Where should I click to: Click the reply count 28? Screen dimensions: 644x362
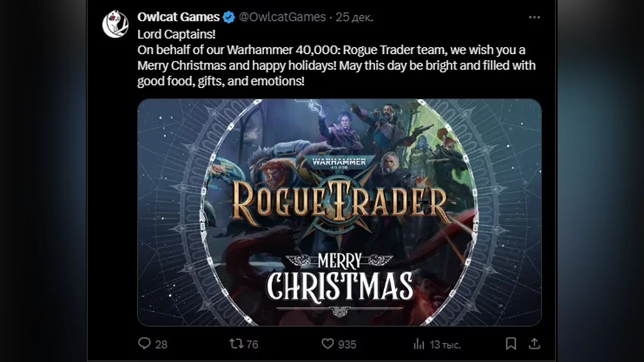pos(161,344)
